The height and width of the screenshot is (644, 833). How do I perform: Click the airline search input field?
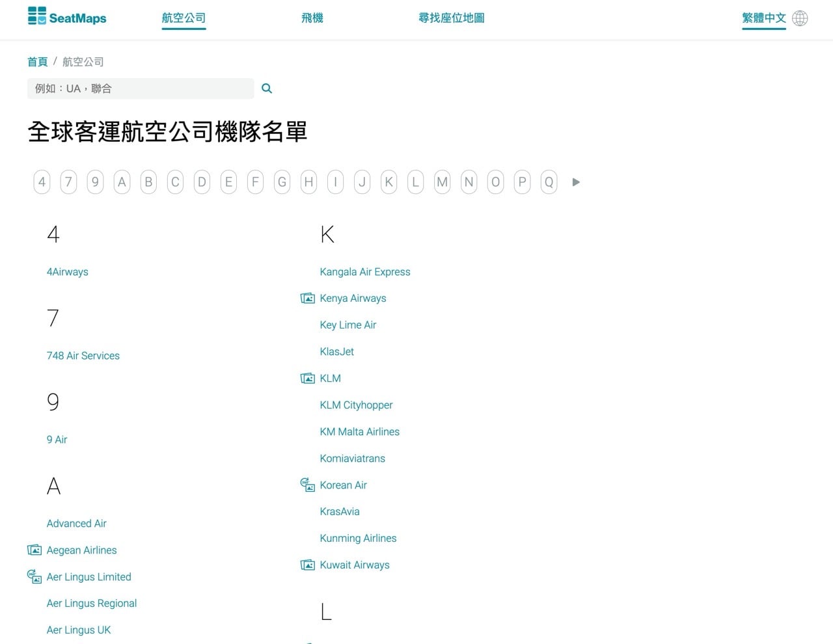coord(140,88)
